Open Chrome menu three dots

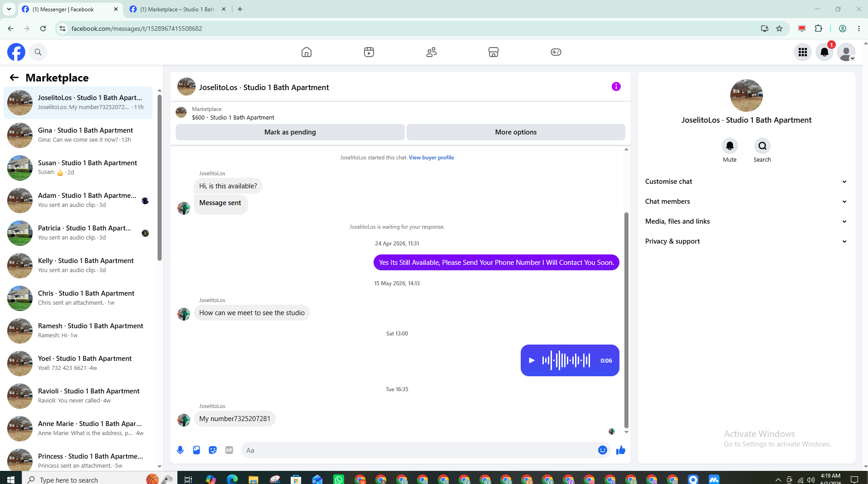[x=858, y=29]
